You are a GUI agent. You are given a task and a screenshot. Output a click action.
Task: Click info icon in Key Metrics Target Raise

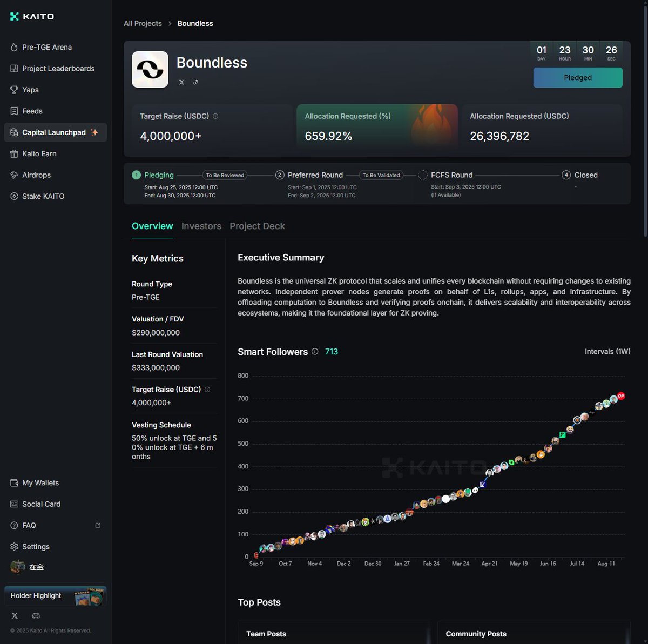(207, 389)
